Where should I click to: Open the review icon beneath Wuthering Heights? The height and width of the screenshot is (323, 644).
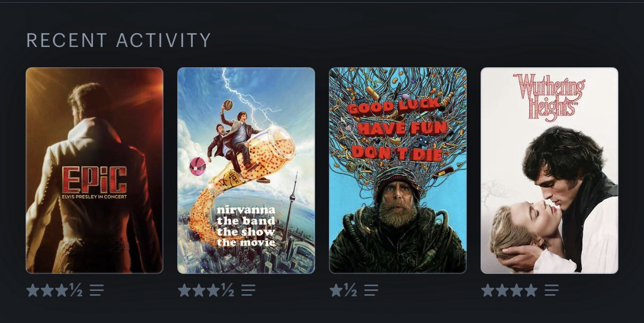[x=552, y=290]
